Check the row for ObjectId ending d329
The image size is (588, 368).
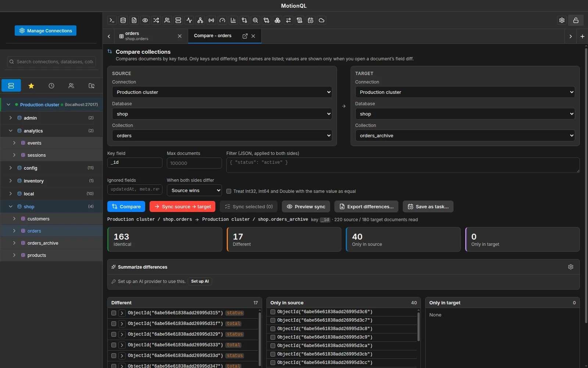(x=114, y=335)
